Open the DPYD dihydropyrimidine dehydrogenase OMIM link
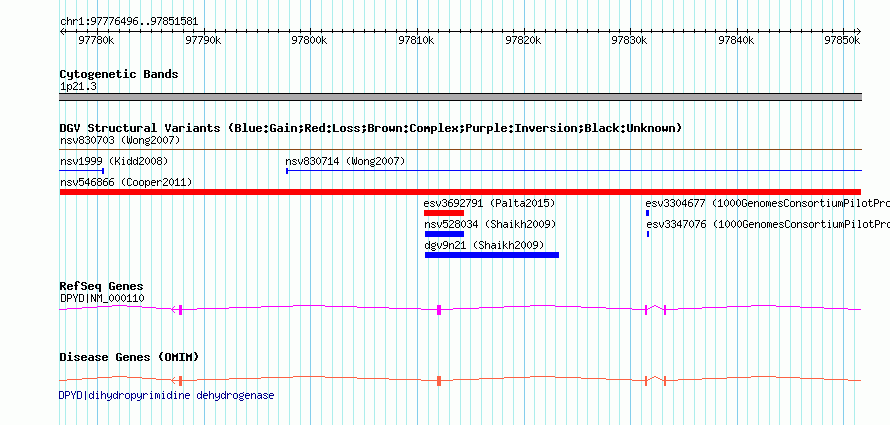Image resolution: width=890 pixels, height=425 pixels. pos(166,395)
